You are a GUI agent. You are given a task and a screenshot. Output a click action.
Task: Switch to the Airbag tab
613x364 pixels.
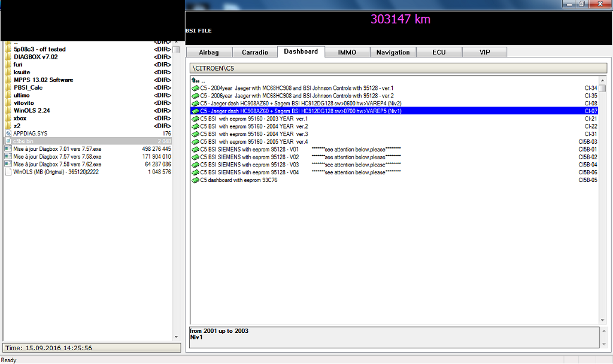point(209,53)
